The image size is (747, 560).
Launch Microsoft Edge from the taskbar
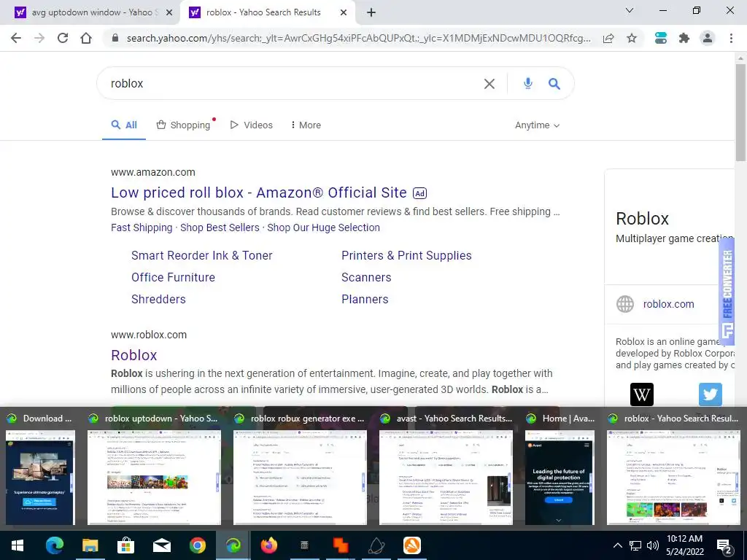pyautogui.click(x=54, y=545)
